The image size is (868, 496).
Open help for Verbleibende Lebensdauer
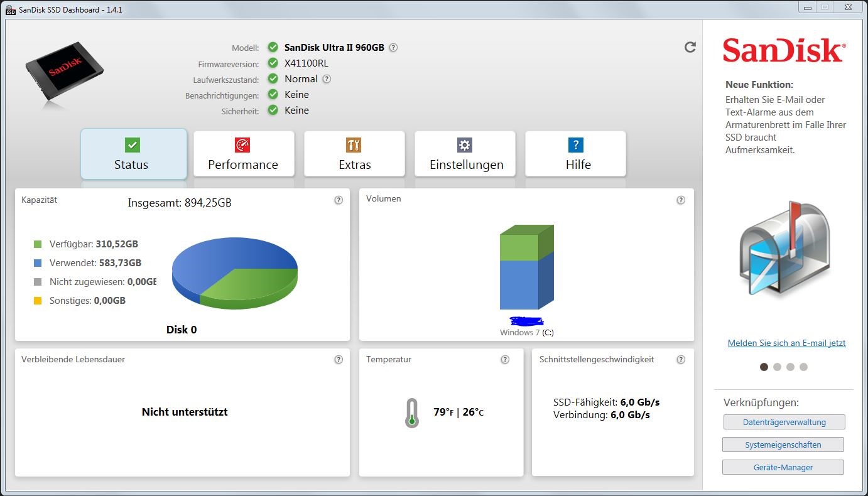(339, 360)
